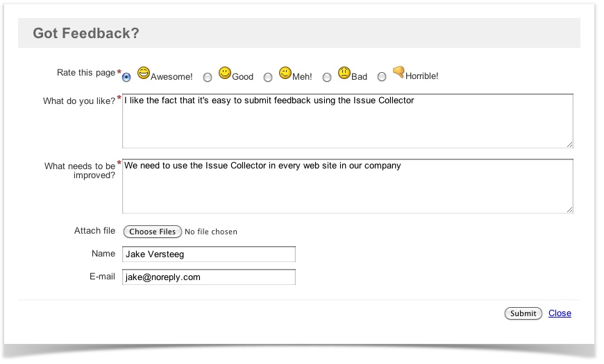Viewport: 604px width, 364px height.
Task: Click into 'What needs to be improved?' text area
Action: (347, 187)
